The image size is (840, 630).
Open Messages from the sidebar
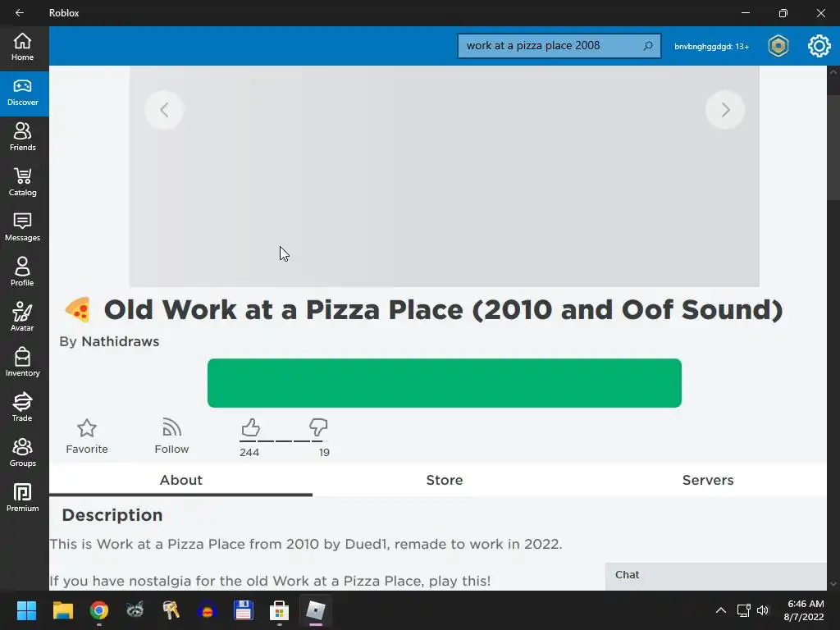click(x=22, y=227)
